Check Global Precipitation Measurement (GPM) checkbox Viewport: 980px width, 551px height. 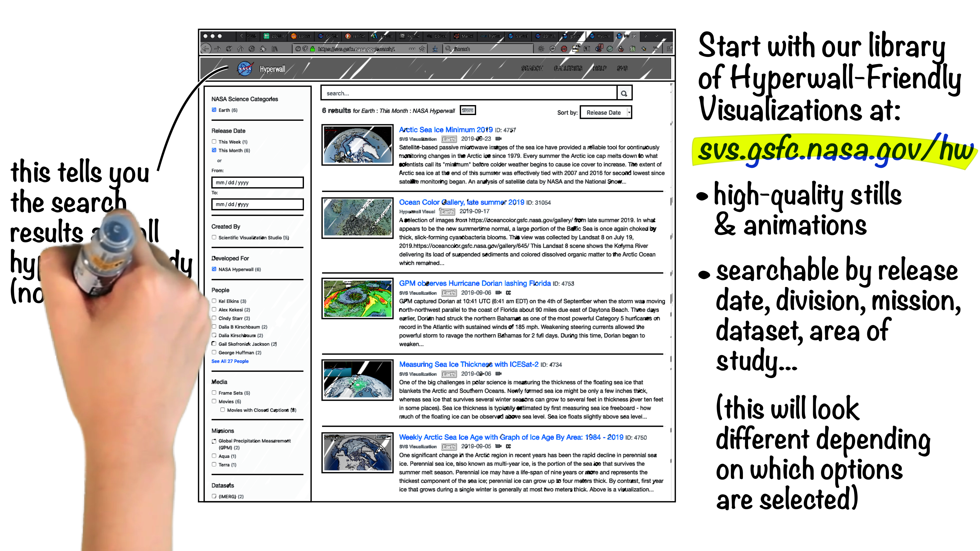coord(214,441)
